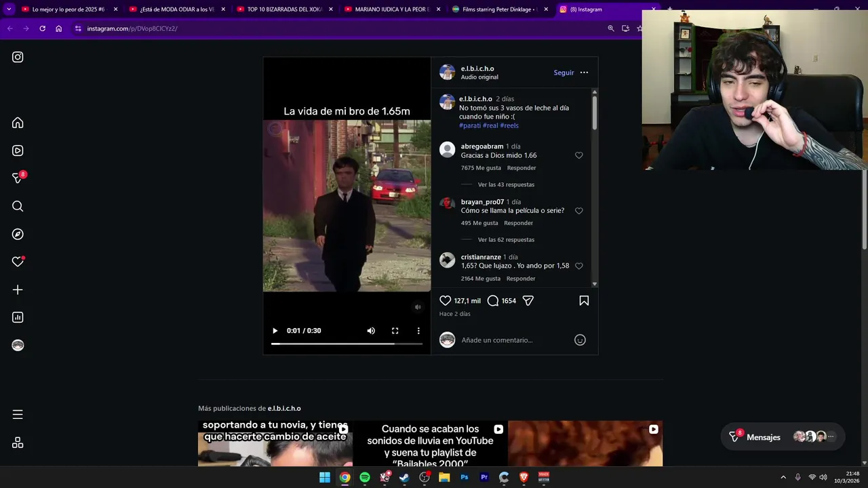The height and width of the screenshot is (488, 868).
Task: Click the comments panel scrollbar
Action: [595, 112]
